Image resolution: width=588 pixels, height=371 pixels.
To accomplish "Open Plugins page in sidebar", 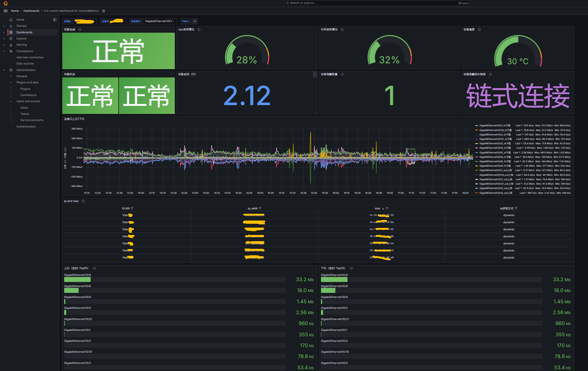I will [25, 89].
